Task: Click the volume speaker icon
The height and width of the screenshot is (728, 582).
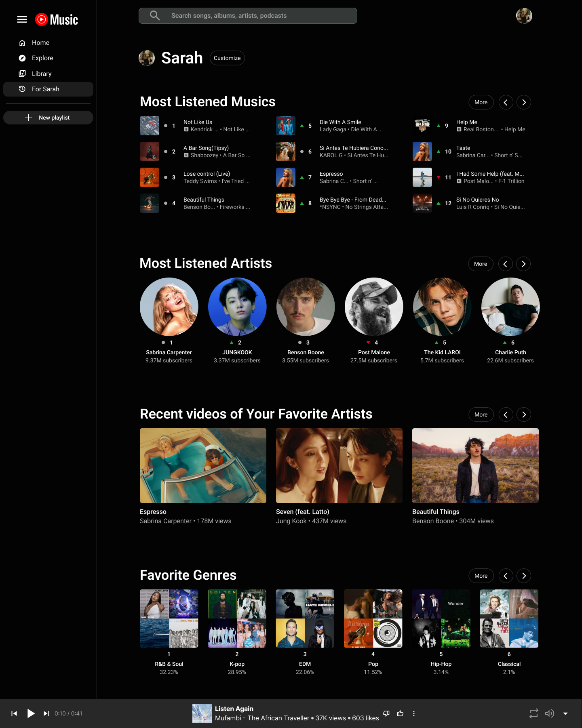Action: tap(549, 713)
